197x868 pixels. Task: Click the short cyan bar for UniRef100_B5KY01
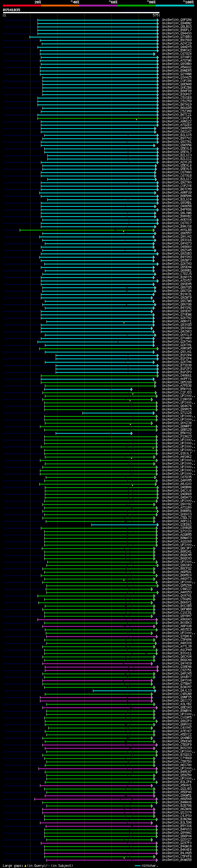pyautogui.click(x=88, y=389)
